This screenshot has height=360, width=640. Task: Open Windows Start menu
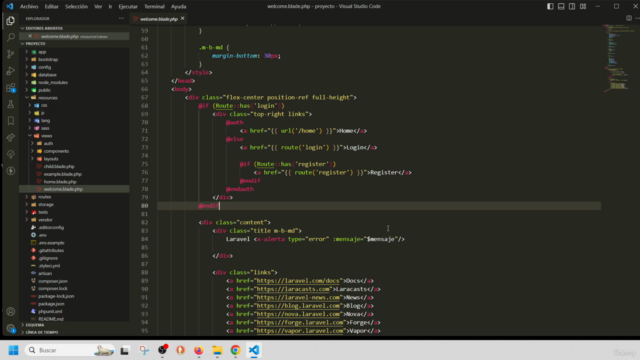pyautogui.click(x=13, y=350)
